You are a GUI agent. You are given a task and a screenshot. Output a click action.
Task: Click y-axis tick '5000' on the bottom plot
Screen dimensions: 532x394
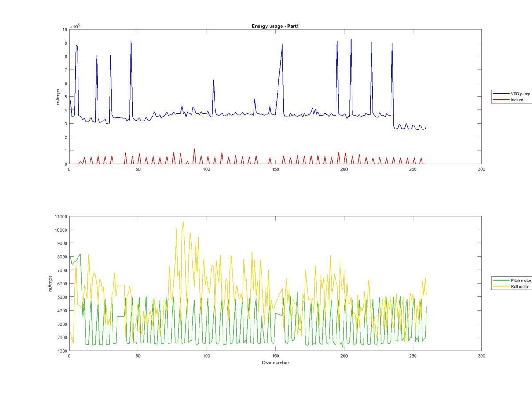(62, 297)
